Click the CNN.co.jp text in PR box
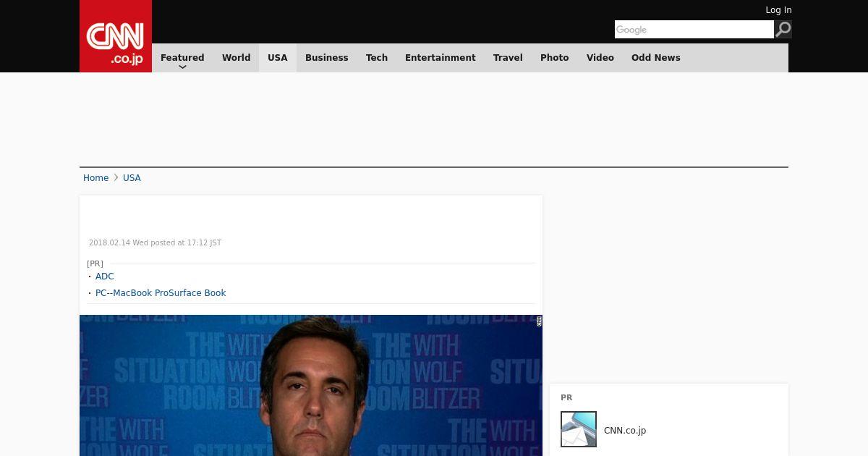Viewport: 868px width, 456px height. point(625,431)
